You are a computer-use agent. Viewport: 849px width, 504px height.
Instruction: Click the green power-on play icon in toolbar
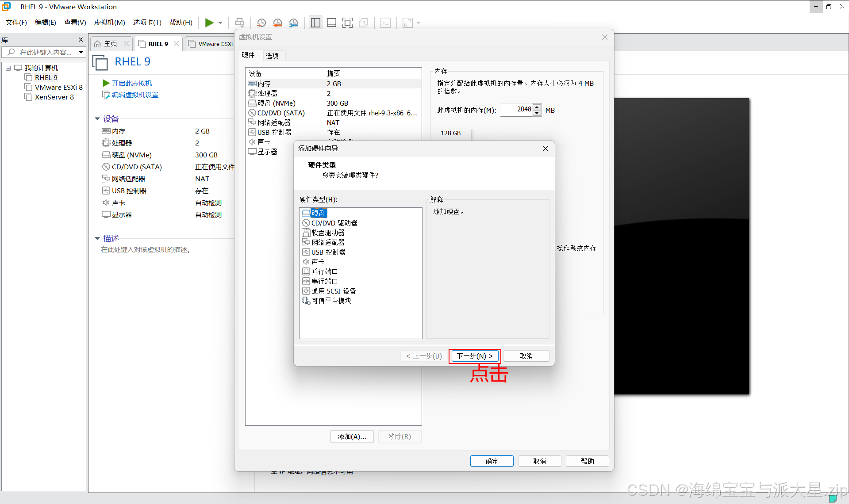tap(209, 23)
